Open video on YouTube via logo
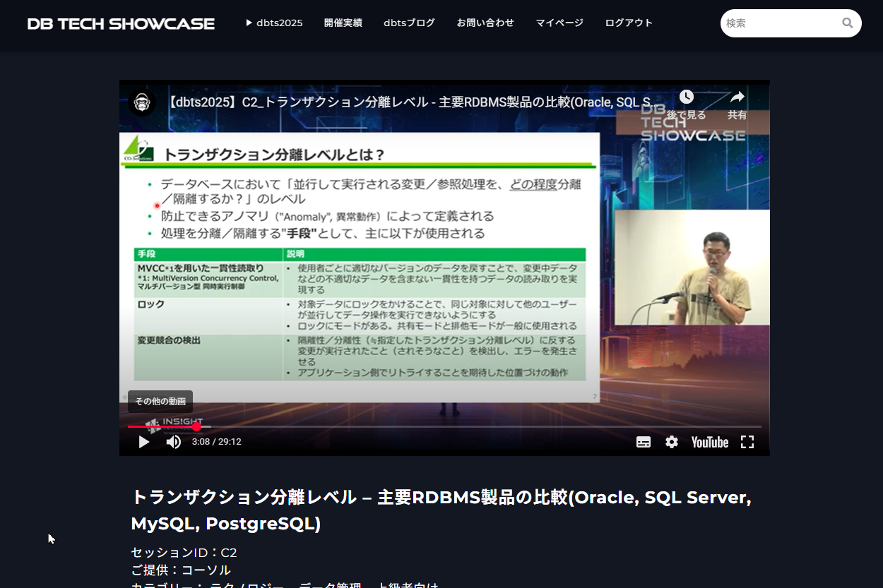Screen dimensions: 883x588 tap(709, 442)
